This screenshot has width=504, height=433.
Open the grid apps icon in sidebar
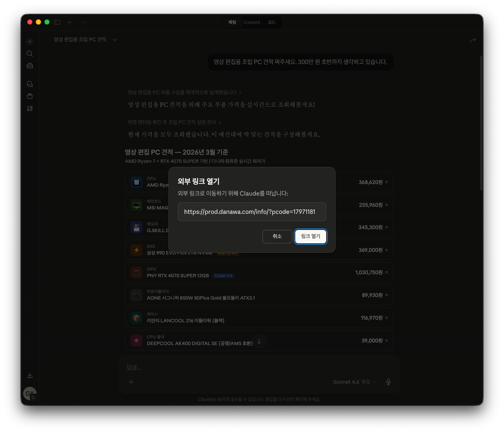click(30, 108)
